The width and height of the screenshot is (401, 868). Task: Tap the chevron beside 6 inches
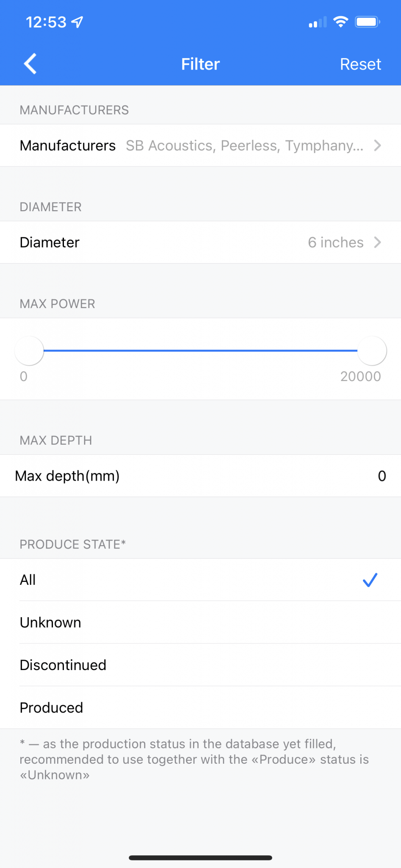click(x=377, y=242)
